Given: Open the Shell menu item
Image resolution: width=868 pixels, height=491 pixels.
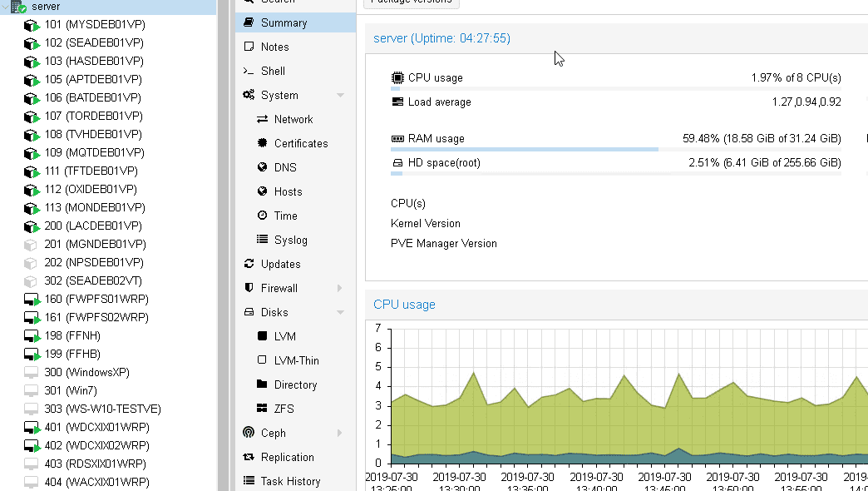Looking at the screenshot, I should pos(273,71).
